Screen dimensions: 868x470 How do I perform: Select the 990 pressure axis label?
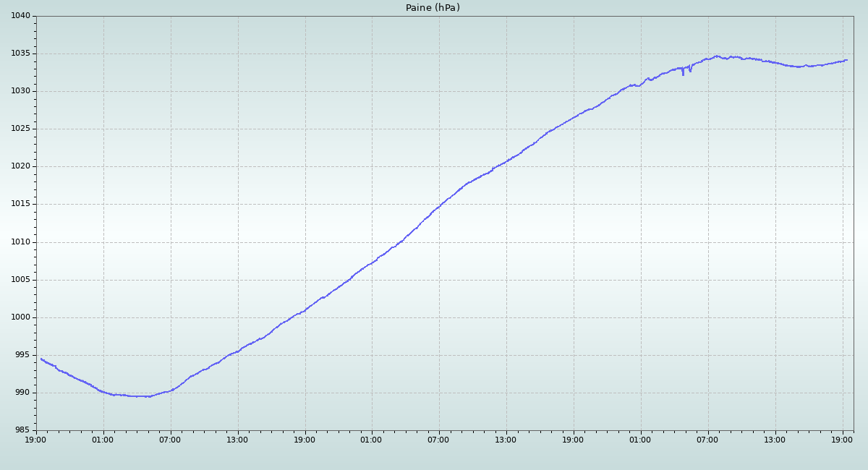coord(22,393)
